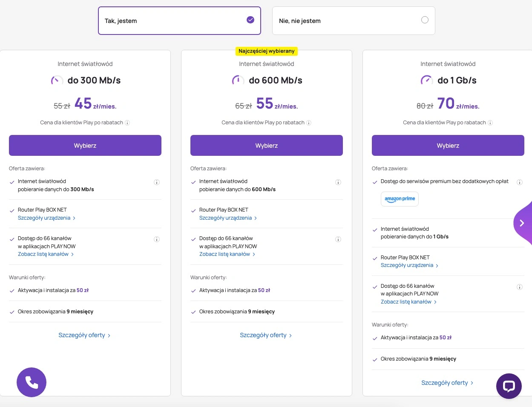532x407 pixels.
Task: Show channel info in 1 Gb/s card
Action: 520,287
